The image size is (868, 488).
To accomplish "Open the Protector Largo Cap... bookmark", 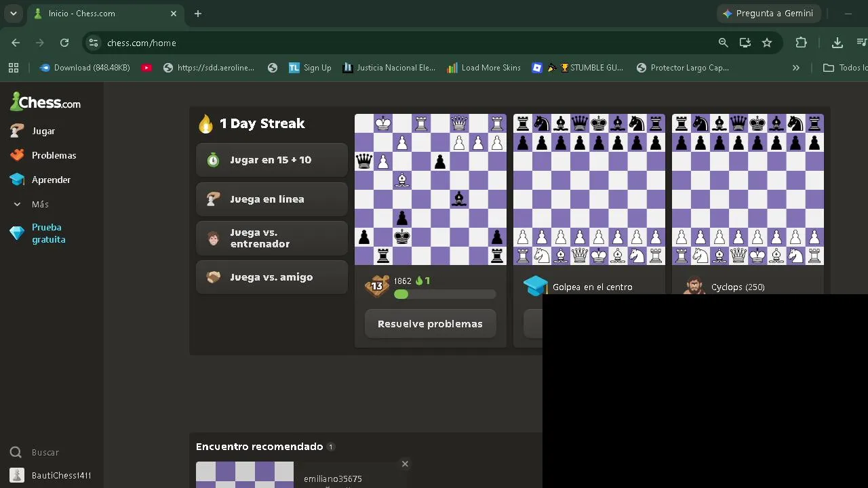I will click(682, 68).
